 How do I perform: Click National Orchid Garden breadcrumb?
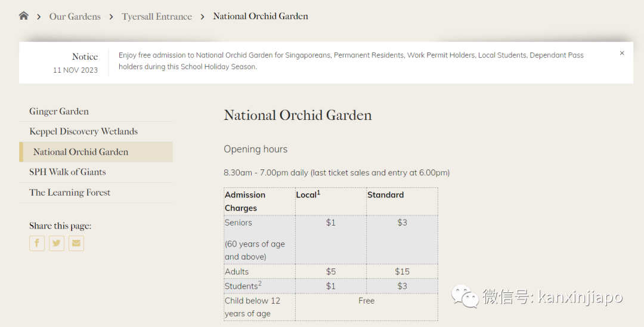coord(261,16)
